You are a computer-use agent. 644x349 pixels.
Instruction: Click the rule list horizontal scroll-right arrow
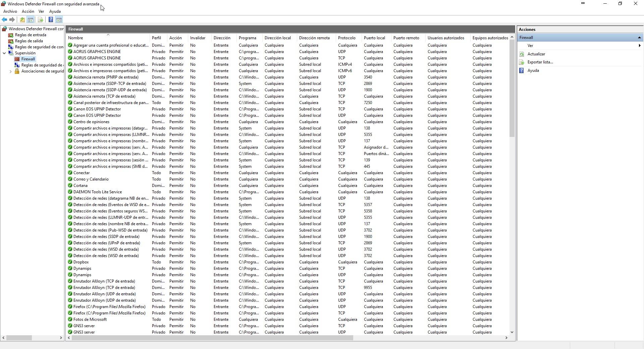click(506, 338)
